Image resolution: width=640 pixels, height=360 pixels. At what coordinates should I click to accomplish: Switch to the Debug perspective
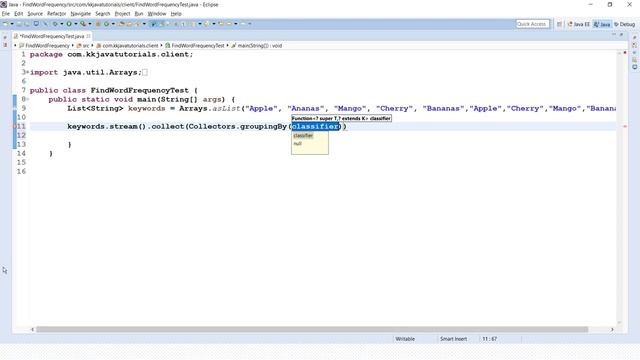click(x=624, y=24)
